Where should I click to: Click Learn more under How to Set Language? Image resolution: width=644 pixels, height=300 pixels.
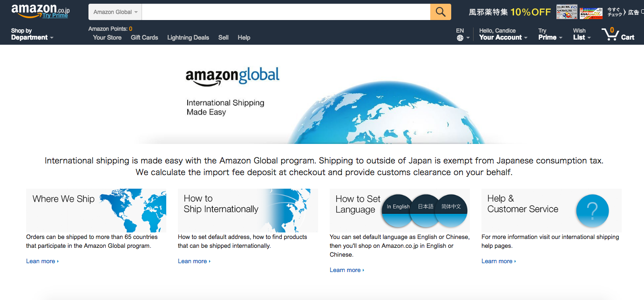[x=347, y=270]
